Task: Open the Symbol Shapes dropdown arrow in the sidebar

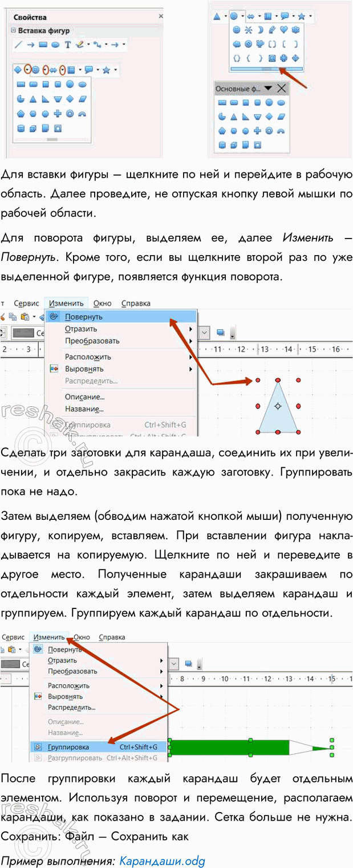Action: (x=44, y=70)
